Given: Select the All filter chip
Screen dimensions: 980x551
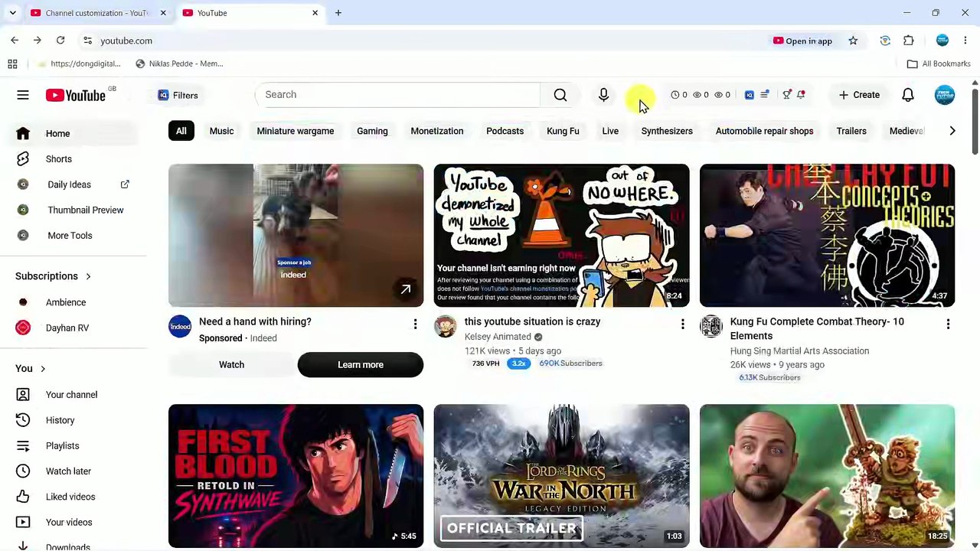Looking at the screenshot, I should pos(181,131).
